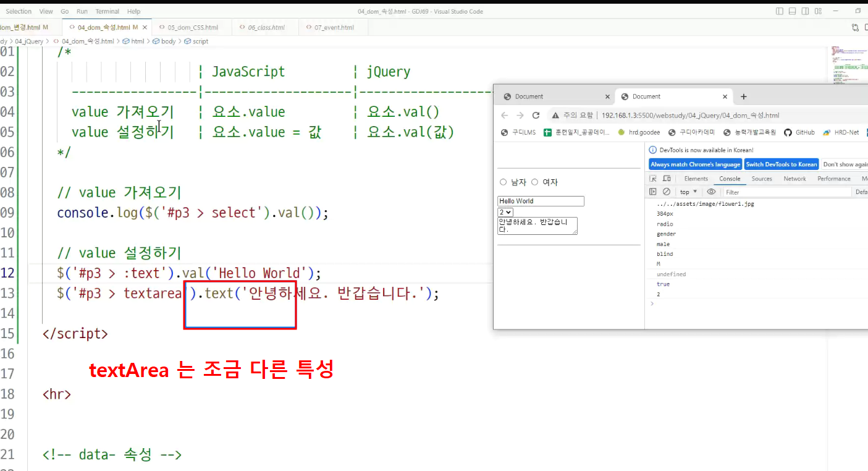This screenshot has width=868, height=471.
Task: Open changes icon in VS Code editor toolbar
Action: click(855, 27)
